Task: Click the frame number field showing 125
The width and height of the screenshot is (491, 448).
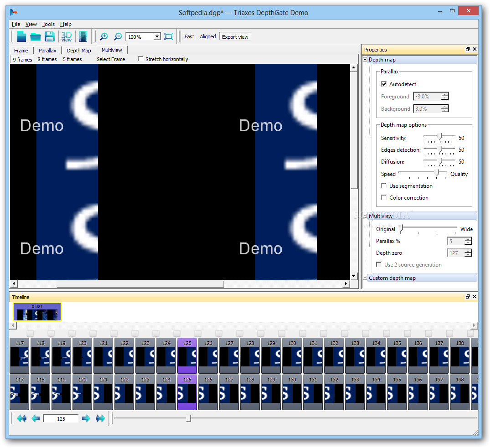Action: point(61,418)
